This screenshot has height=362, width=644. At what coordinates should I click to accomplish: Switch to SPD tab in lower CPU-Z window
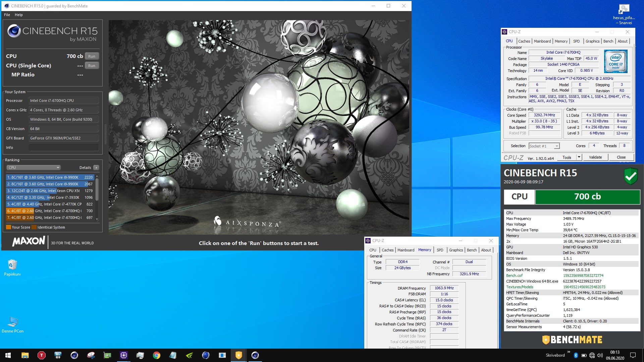pos(440,250)
